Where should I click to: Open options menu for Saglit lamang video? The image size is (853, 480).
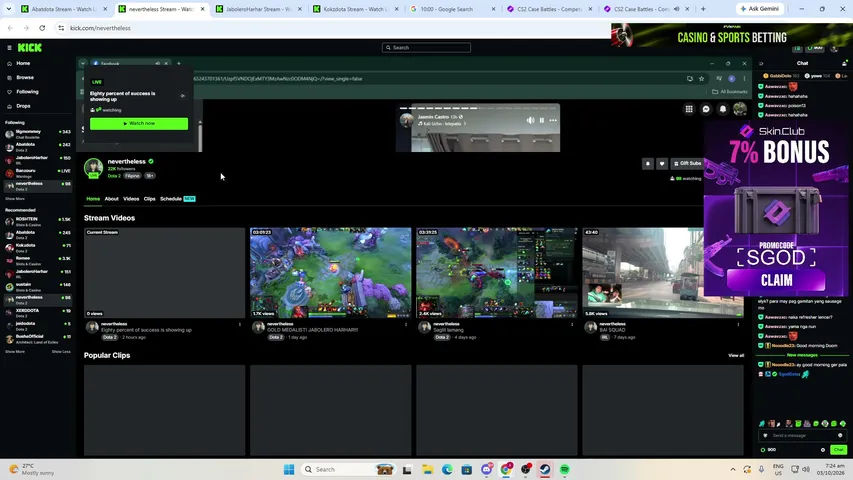(572, 324)
